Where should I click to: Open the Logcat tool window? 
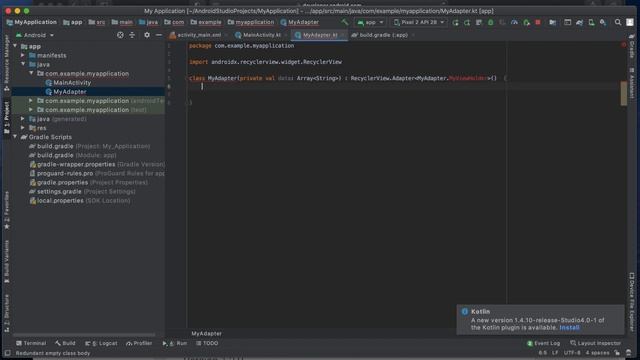(101, 343)
